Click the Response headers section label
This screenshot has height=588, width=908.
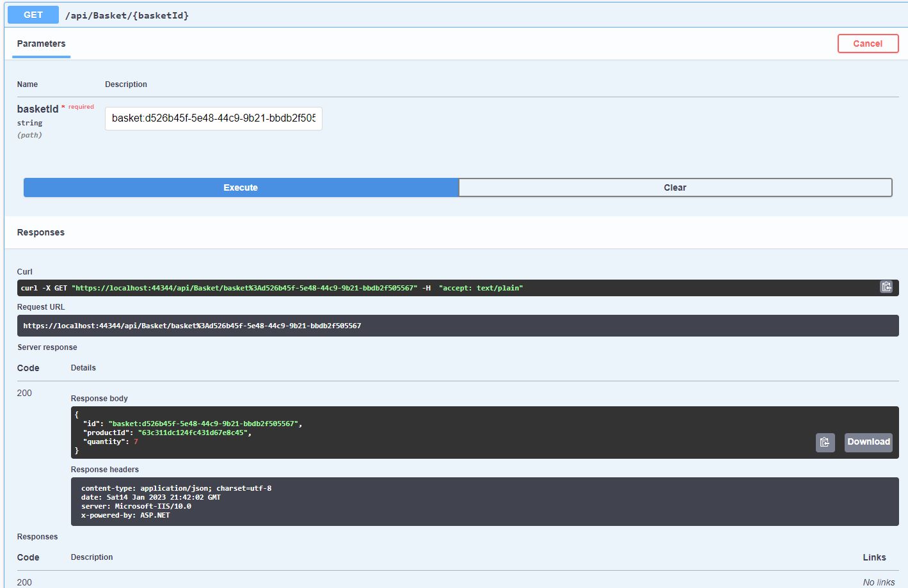(x=104, y=469)
